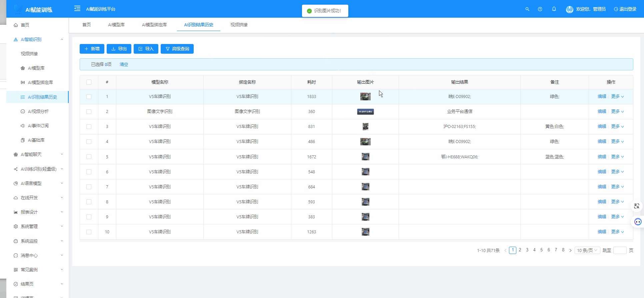Click 编辑 for row 5

coord(602,157)
